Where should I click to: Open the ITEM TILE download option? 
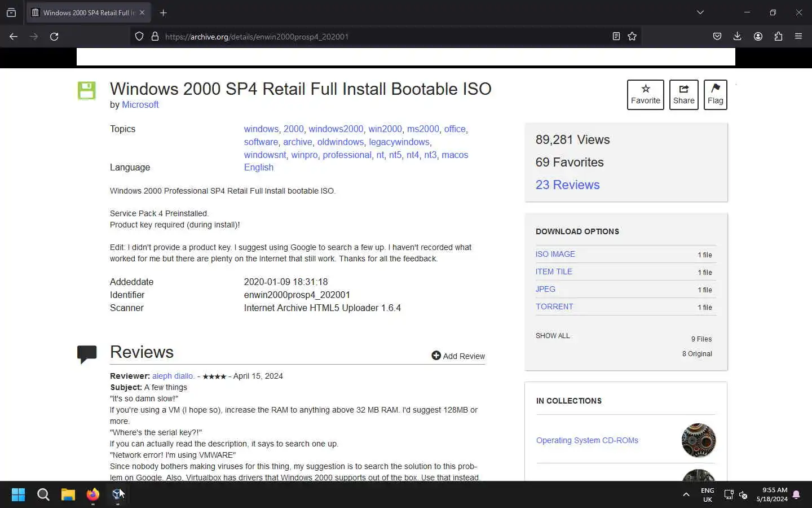pyautogui.click(x=554, y=271)
